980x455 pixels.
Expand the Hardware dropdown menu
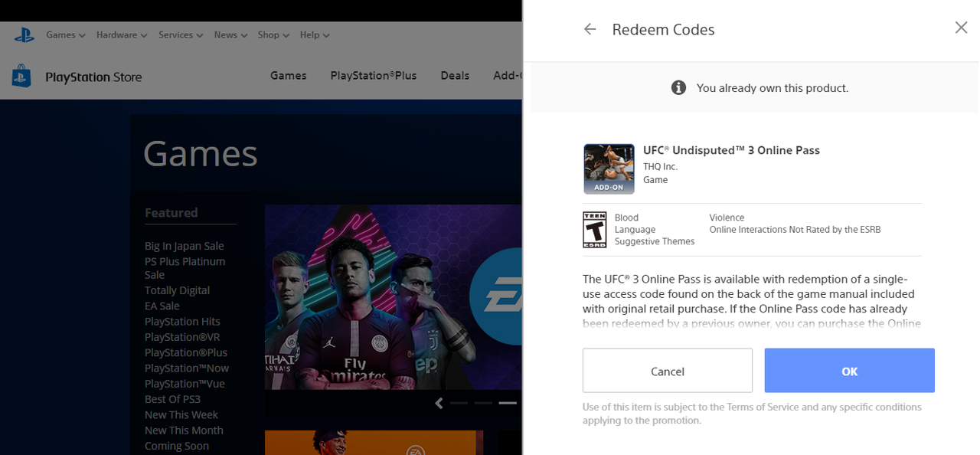(x=122, y=34)
